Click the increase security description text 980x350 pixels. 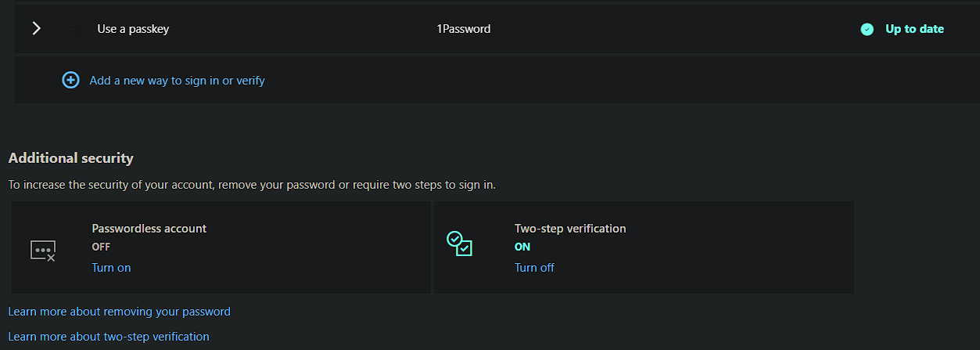pos(252,186)
